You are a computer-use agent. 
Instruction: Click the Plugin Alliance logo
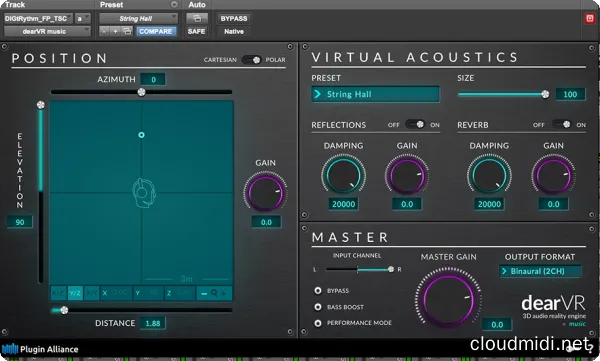coord(40,349)
